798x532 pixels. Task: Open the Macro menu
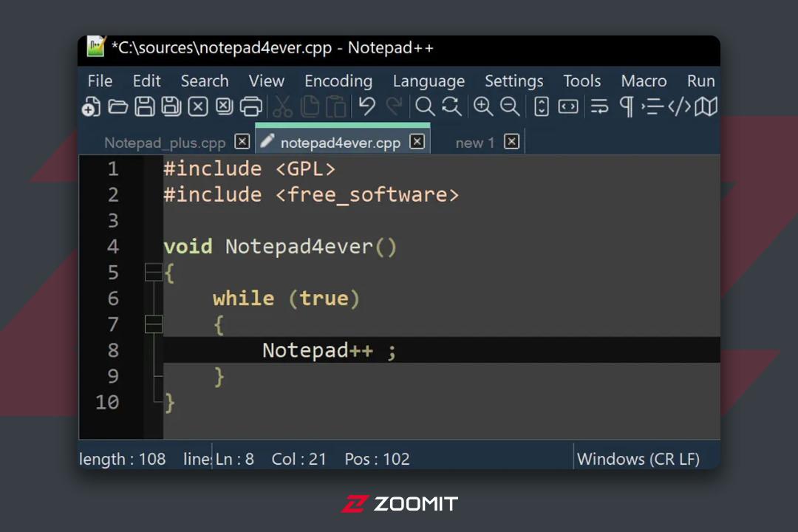644,81
